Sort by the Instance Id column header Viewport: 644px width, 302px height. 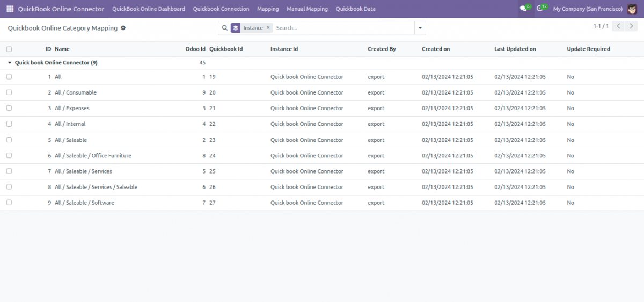pos(284,49)
